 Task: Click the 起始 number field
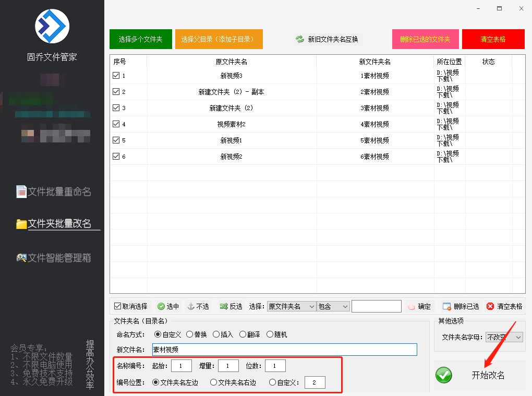coord(182,366)
